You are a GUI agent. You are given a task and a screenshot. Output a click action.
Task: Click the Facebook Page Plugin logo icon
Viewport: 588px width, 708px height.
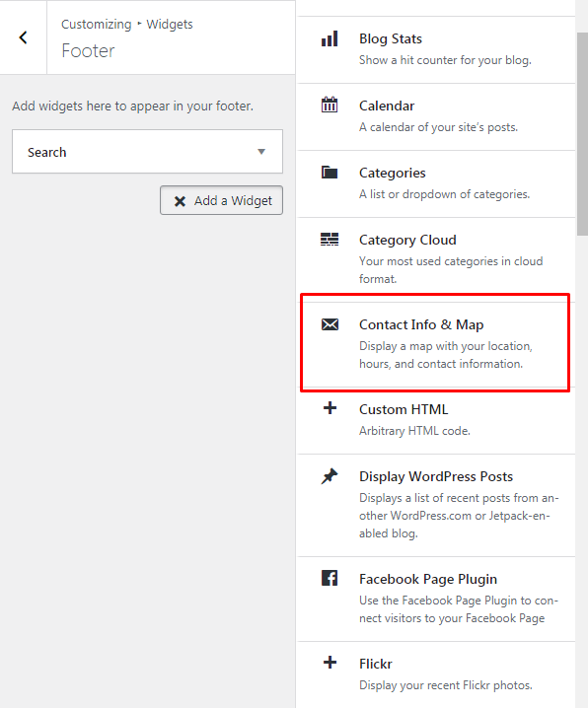pos(330,578)
